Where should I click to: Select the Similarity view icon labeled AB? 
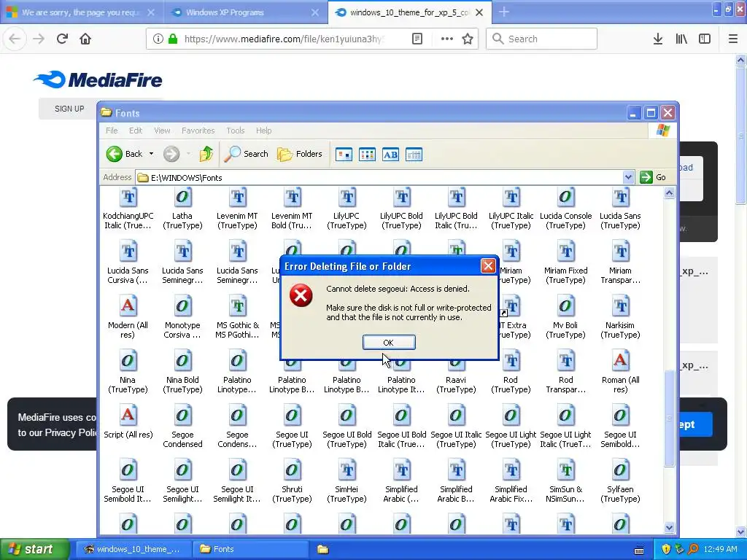tap(391, 155)
